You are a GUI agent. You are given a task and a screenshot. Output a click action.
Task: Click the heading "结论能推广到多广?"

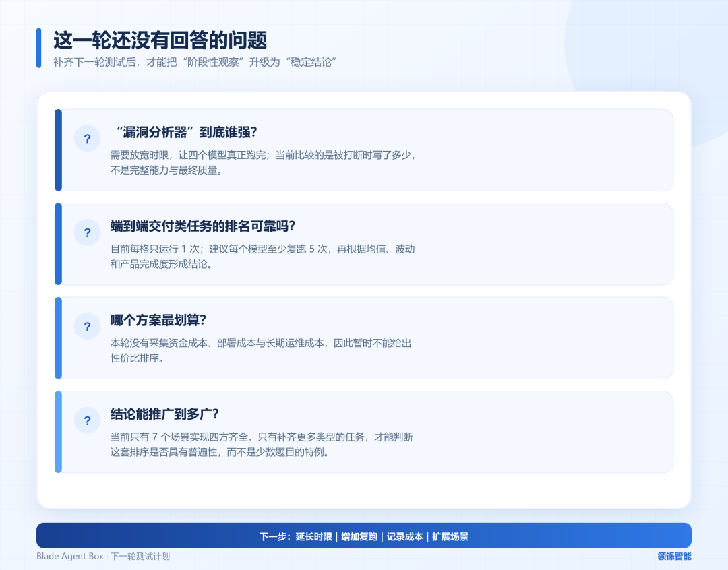165,414
